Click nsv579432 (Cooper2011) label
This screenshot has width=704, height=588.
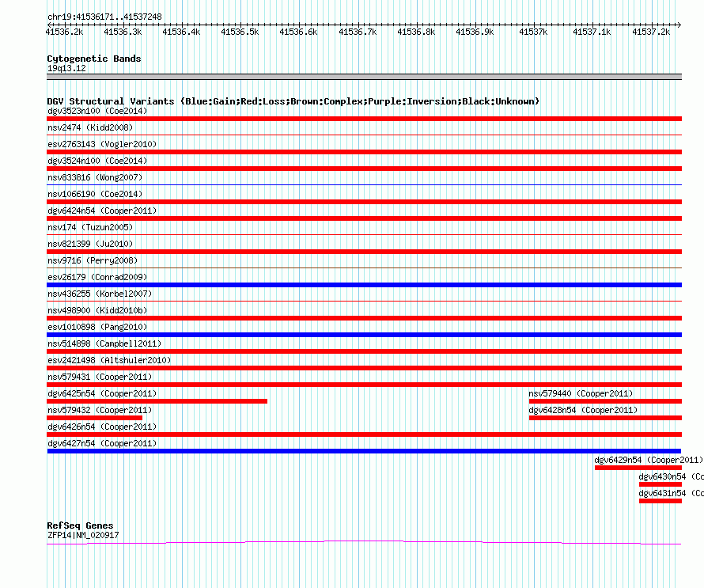100,410
